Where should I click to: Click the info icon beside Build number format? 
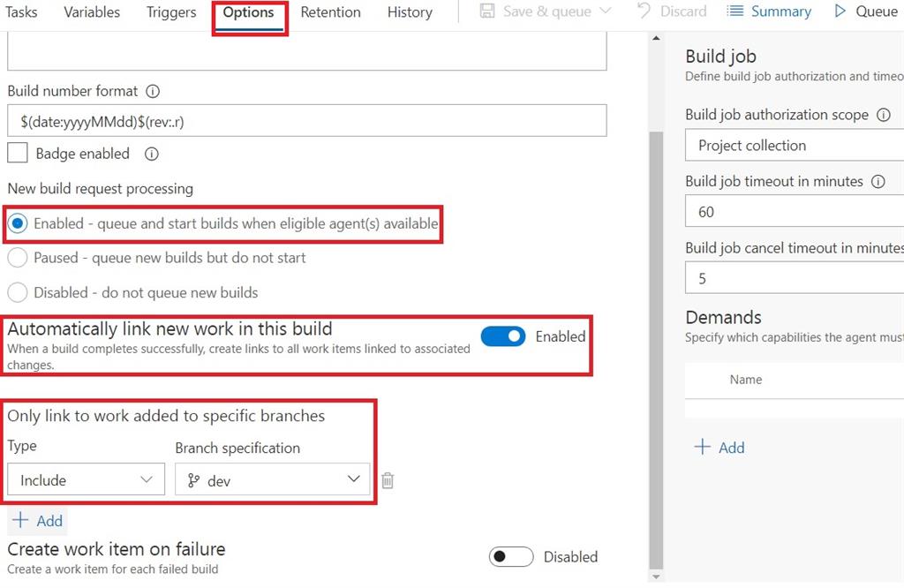coord(153,91)
